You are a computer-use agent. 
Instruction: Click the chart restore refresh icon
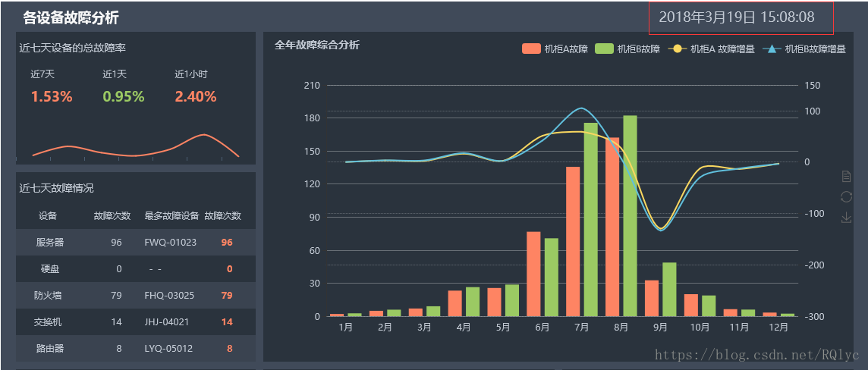pyautogui.click(x=846, y=197)
